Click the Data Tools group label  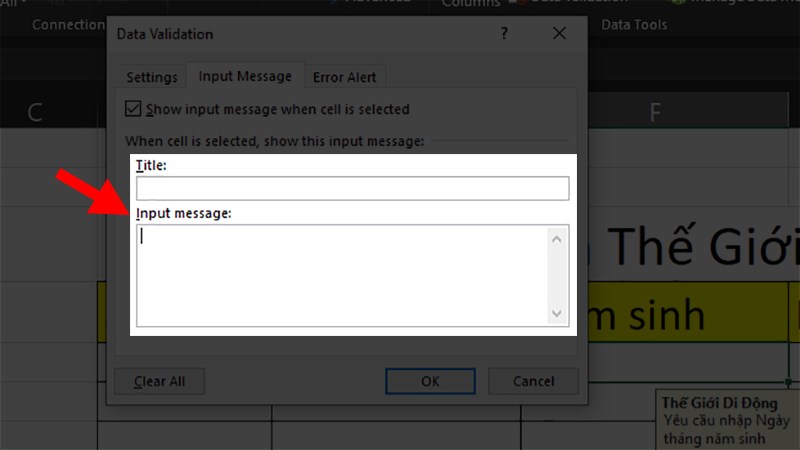click(634, 24)
